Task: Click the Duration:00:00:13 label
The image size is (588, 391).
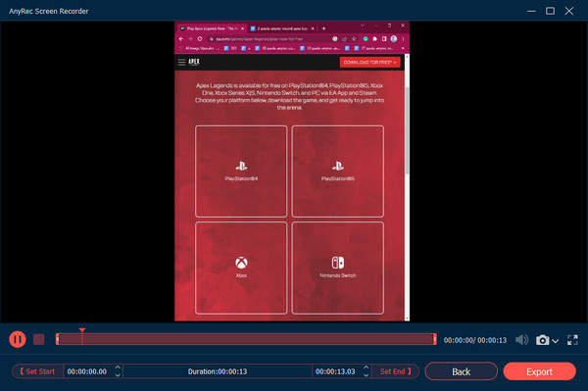Action: click(x=218, y=371)
